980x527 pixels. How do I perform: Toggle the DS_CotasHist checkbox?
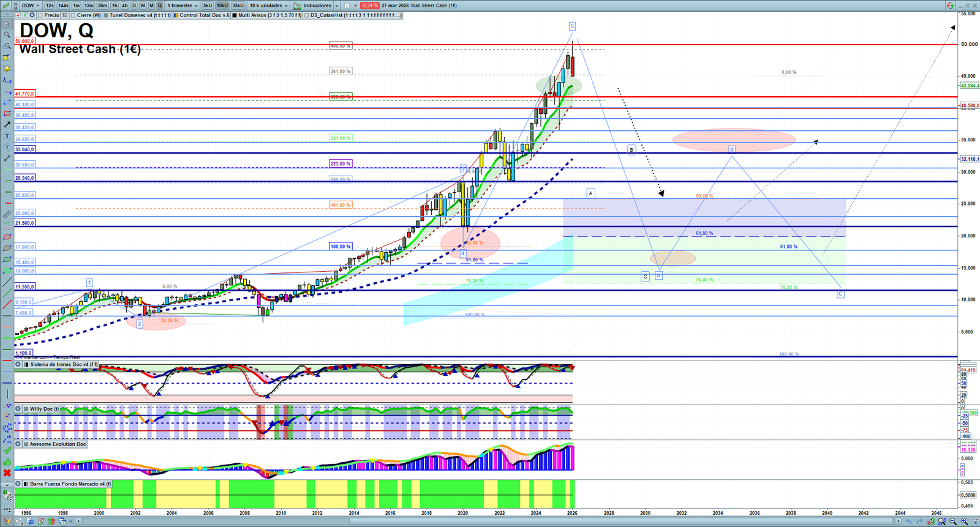pyautogui.click(x=307, y=15)
